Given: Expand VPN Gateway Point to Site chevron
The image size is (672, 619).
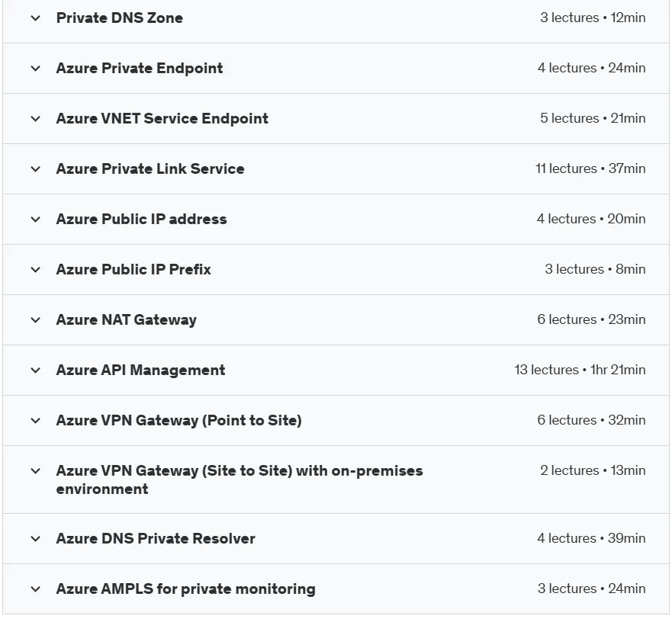Looking at the screenshot, I should (36, 421).
